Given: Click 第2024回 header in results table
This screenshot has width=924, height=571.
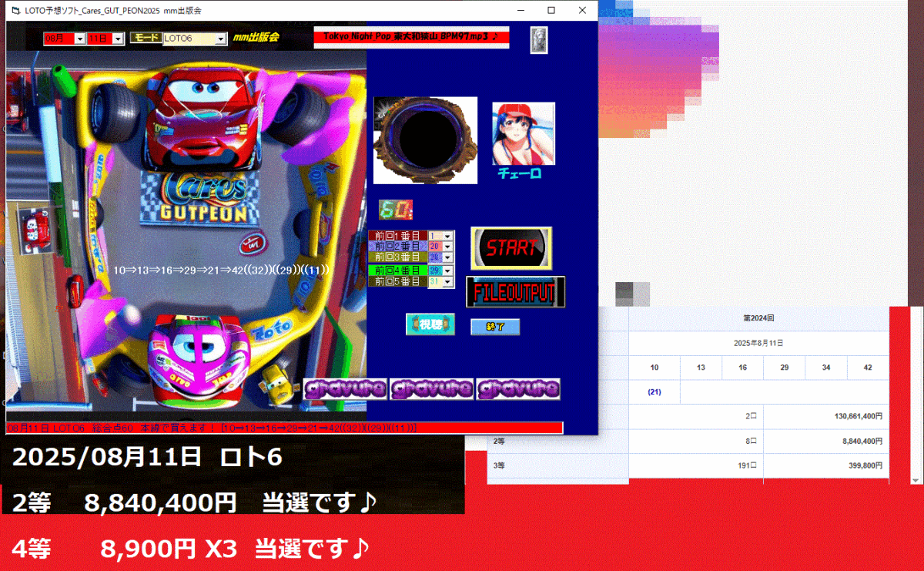Looking at the screenshot, I should pos(758,317).
